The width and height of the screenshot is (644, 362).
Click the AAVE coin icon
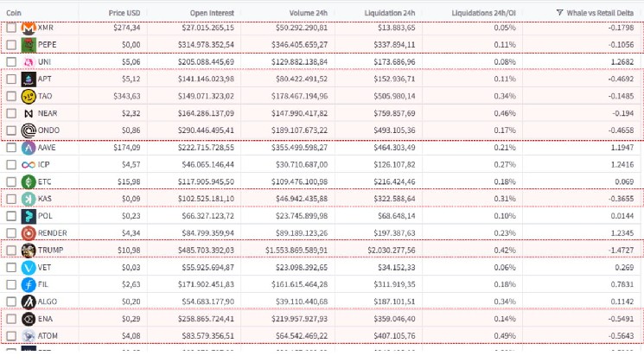pos(29,148)
